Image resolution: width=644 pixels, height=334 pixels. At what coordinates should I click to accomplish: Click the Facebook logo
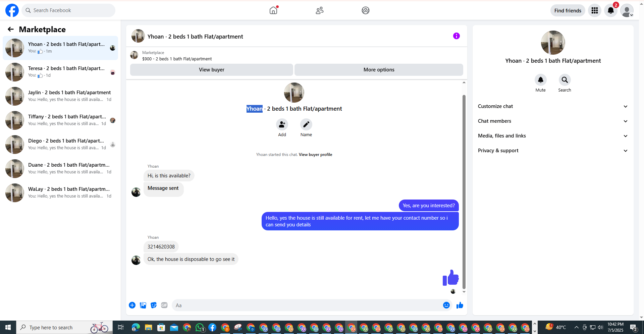coord(12,10)
